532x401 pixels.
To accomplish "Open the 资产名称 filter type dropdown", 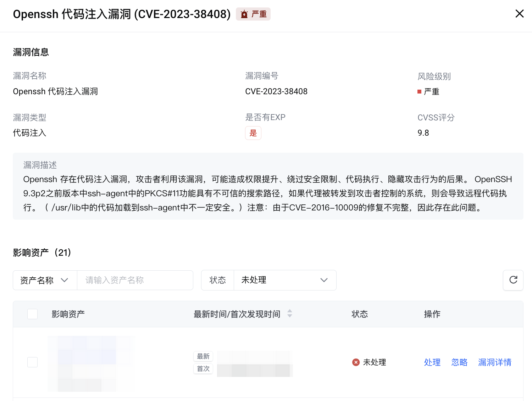I will pyautogui.click(x=45, y=280).
